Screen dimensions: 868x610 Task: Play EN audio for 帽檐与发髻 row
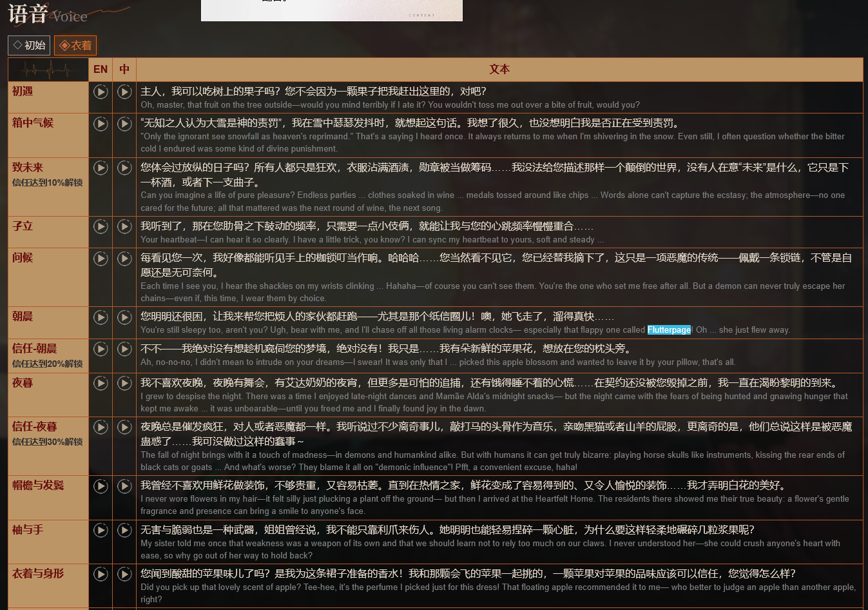(101, 486)
